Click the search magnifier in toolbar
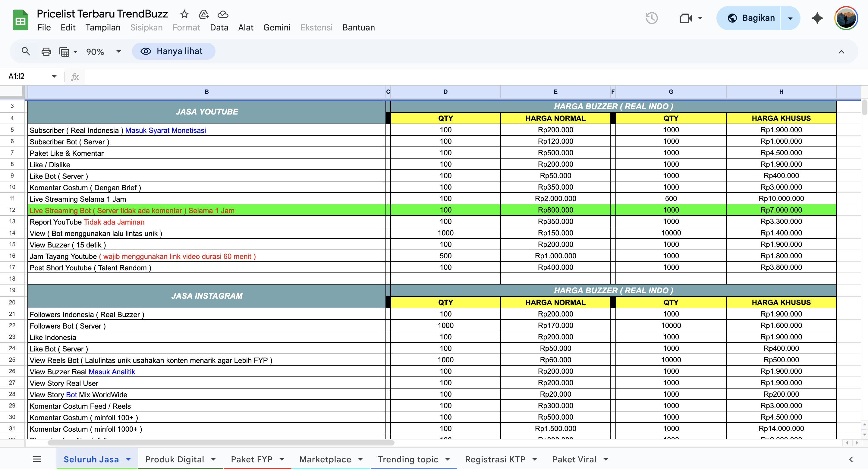The image size is (868, 469). pos(26,51)
